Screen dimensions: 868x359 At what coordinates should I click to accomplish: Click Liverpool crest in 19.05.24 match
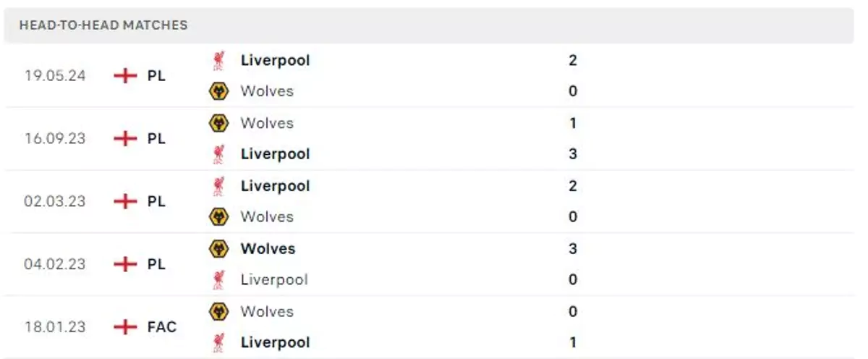tap(218, 60)
